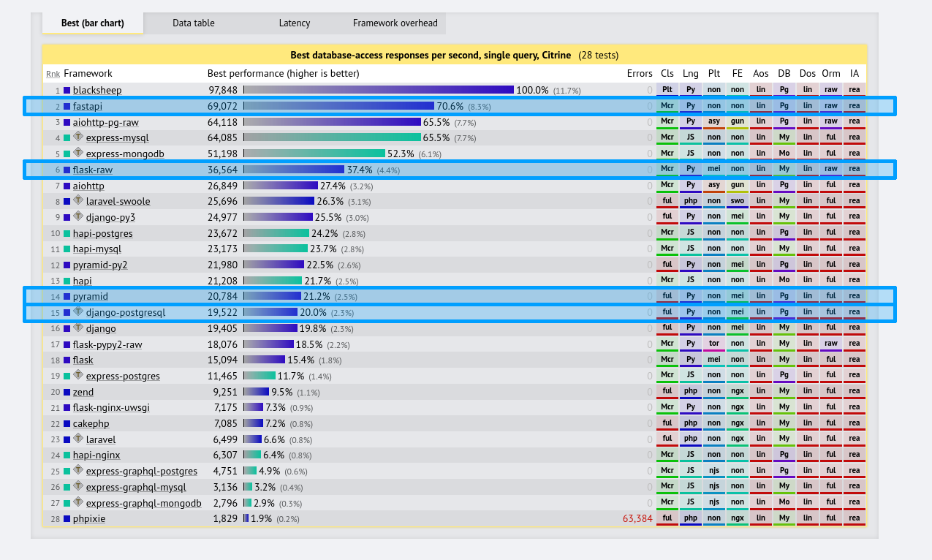
Task: Click the T badge icon beside django-postgresql
Action: click(x=78, y=311)
